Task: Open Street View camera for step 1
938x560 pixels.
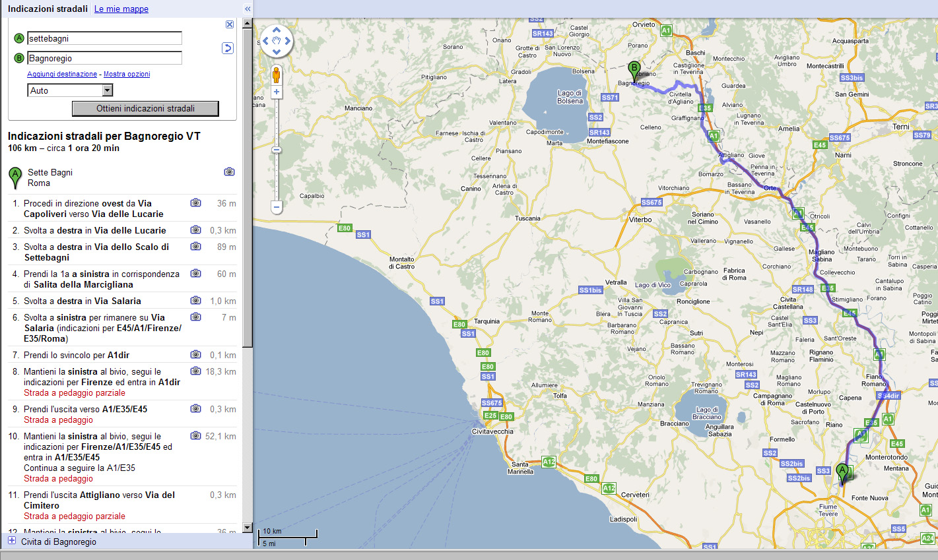Action: (x=196, y=203)
